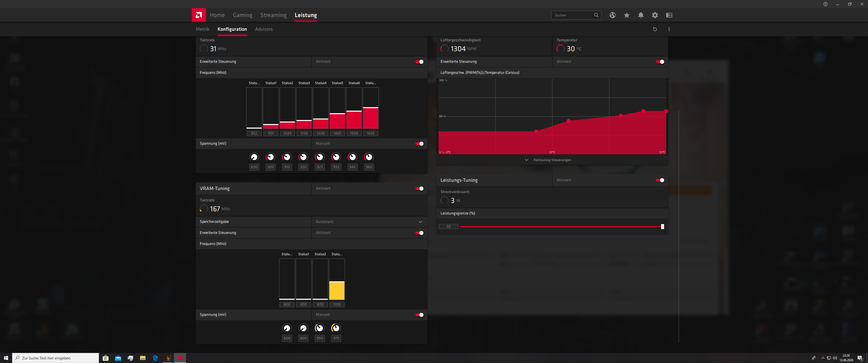The width and height of the screenshot is (868, 363).
Task: Open Windows taskbar Microsoft Store icon
Action: coord(105,358)
